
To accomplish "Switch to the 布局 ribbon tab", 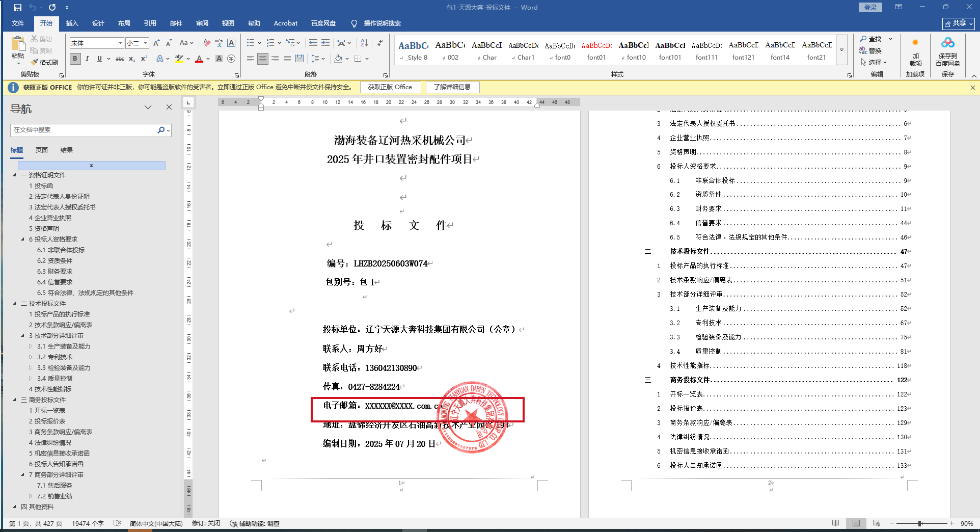I will (x=124, y=23).
